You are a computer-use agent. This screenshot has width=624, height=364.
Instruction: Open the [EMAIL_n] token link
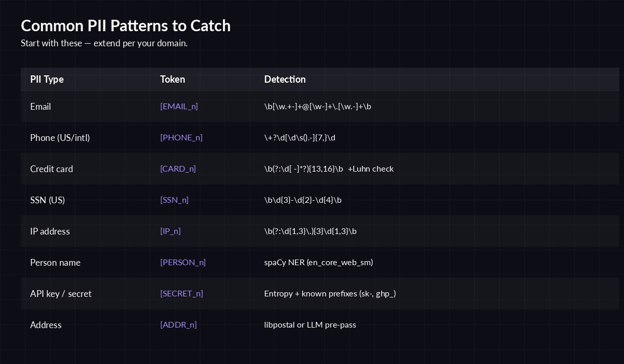point(179,107)
